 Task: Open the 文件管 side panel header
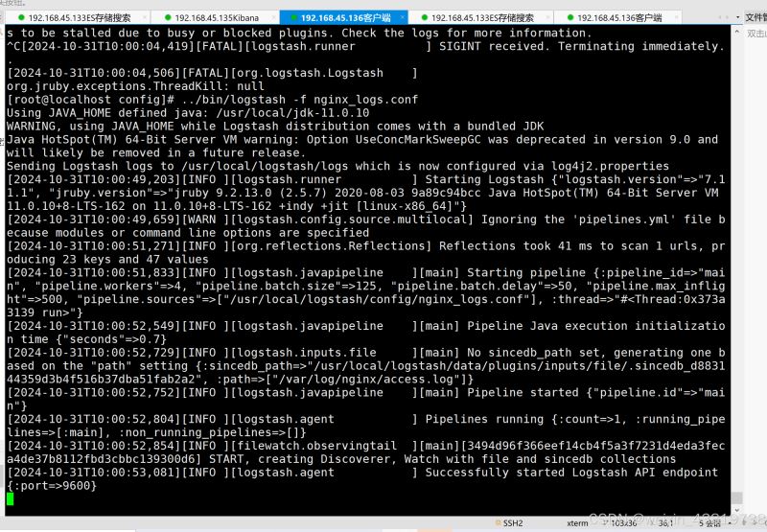(755, 17)
